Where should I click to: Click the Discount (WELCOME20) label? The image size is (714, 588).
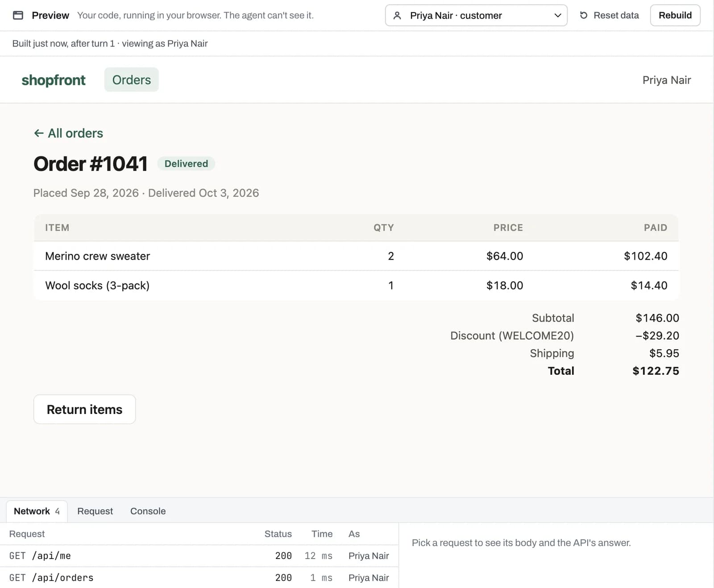coord(512,335)
